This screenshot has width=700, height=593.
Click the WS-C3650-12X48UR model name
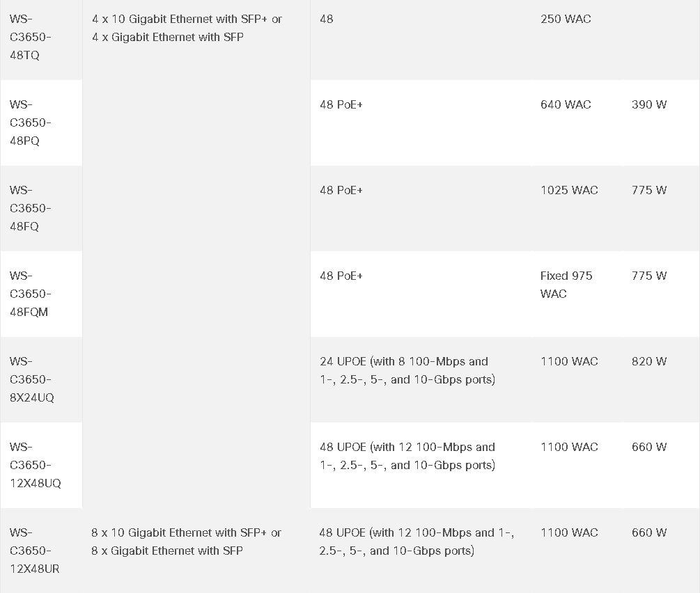point(34,551)
